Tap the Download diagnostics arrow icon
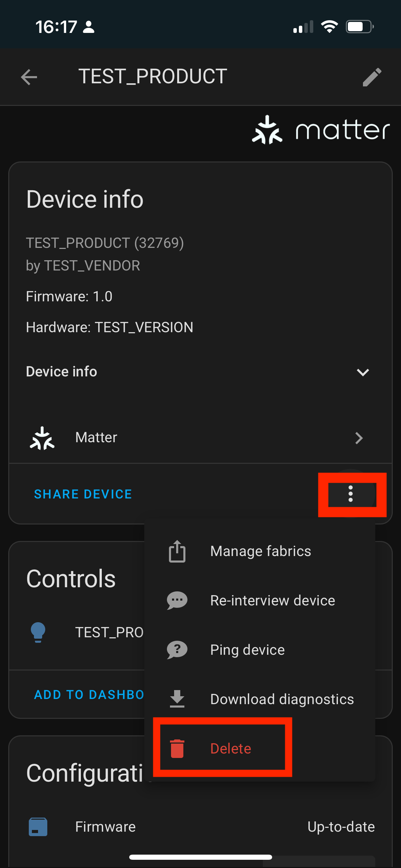The width and height of the screenshot is (401, 868). (177, 699)
